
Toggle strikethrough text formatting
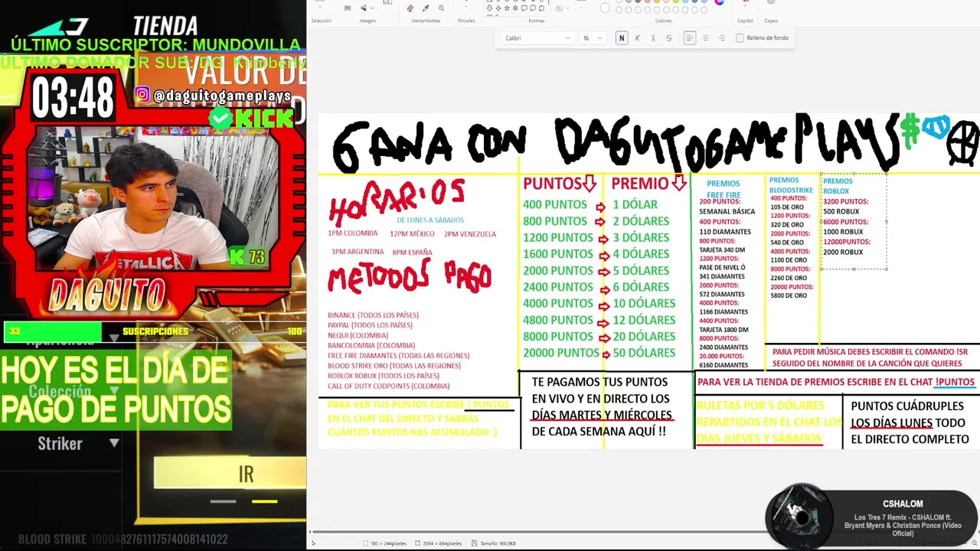coord(669,38)
